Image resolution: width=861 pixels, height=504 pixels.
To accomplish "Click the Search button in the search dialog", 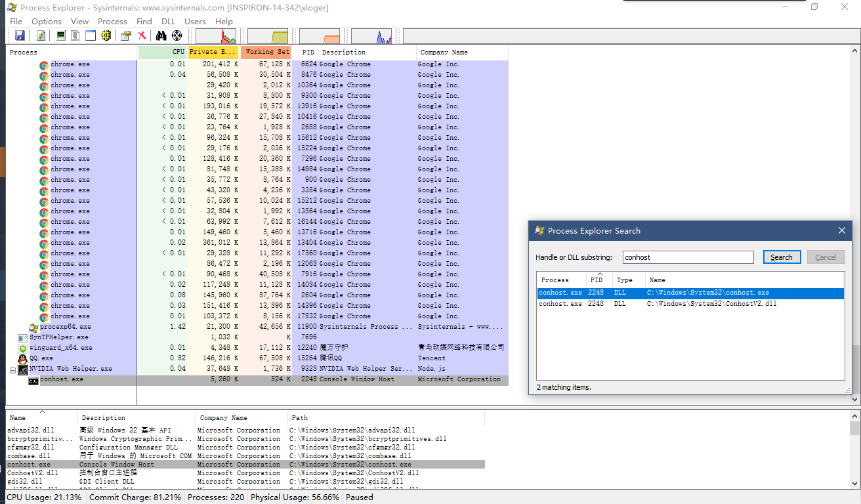I will point(782,257).
